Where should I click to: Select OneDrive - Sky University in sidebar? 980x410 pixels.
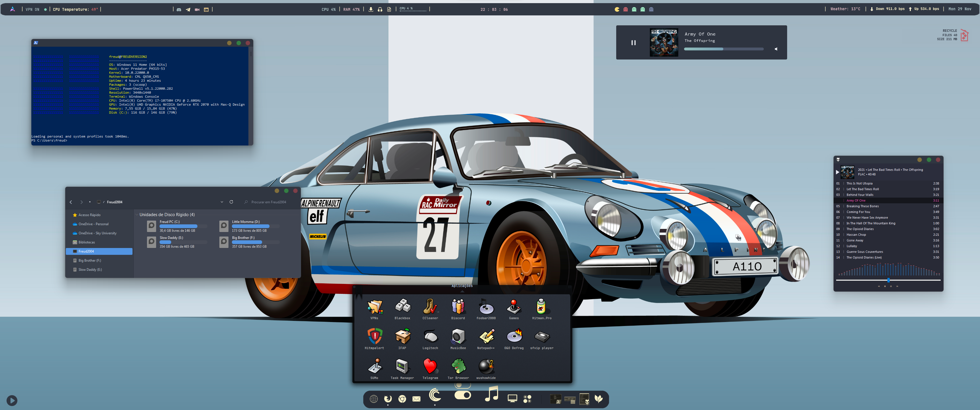point(97,233)
